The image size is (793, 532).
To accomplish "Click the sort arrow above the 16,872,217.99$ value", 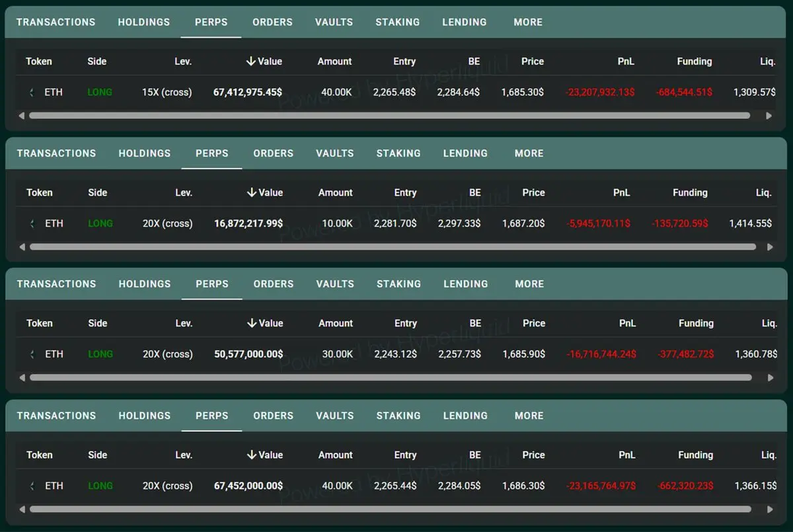I will (x=251, y=192).
